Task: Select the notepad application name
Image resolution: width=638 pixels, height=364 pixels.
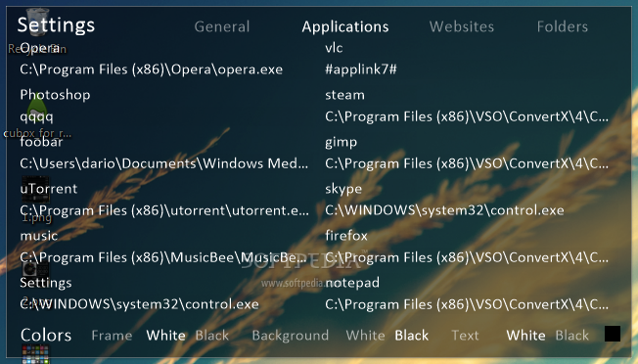Action: [x=352, y=283]
